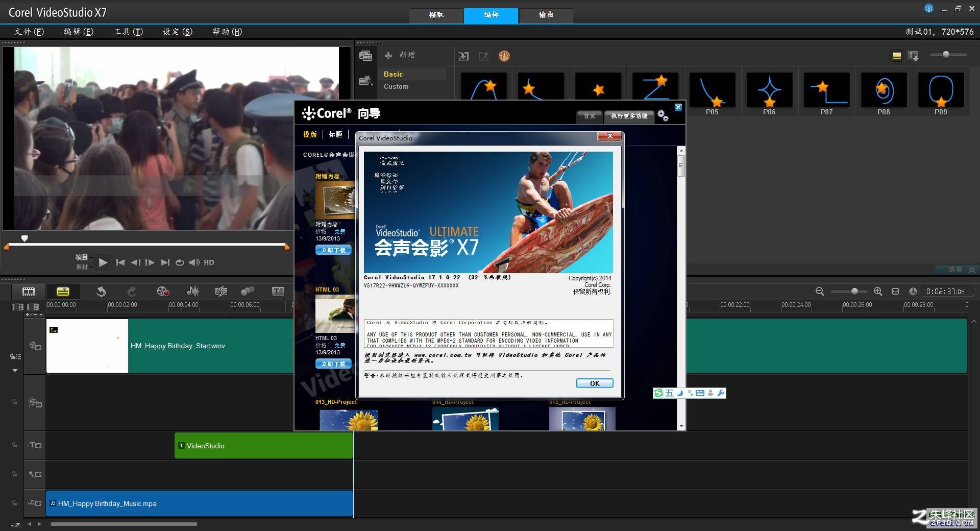Select path preset P07 thumbnail
980x531 pixels.
point(826,90)
